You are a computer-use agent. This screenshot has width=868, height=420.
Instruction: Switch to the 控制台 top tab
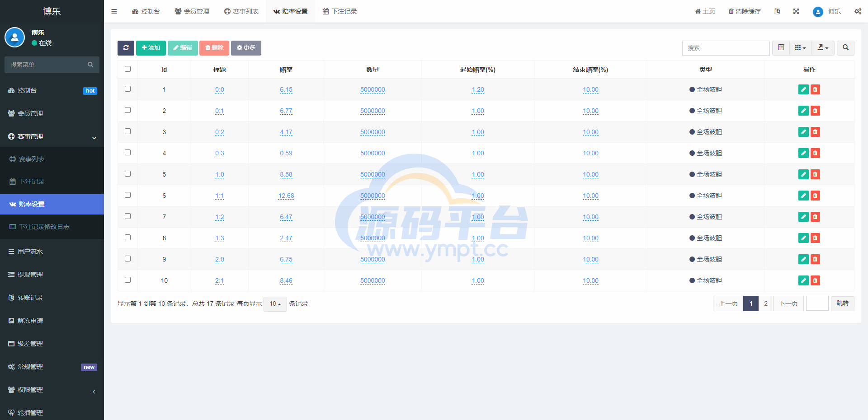click(146, 11)
